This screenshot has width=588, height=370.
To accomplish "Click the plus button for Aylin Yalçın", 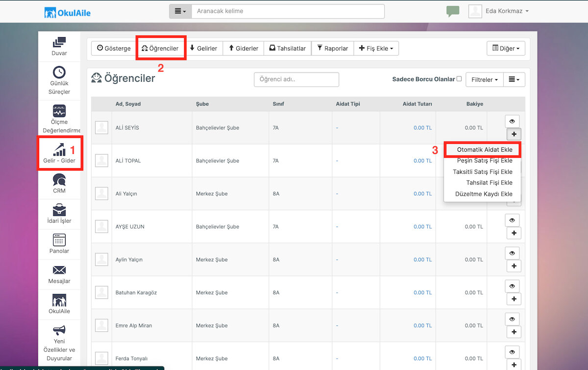I will point(514,266).
